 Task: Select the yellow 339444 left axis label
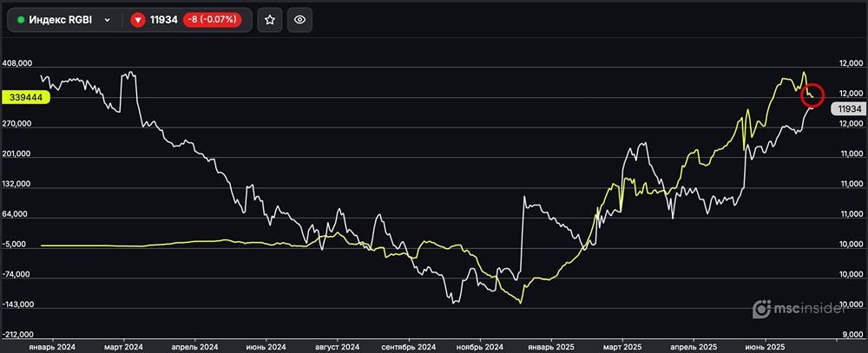tap(26, 98)
